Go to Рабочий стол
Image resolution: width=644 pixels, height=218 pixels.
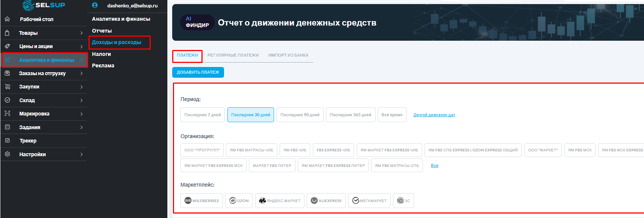pyautogui.click(x=36, y=19)
